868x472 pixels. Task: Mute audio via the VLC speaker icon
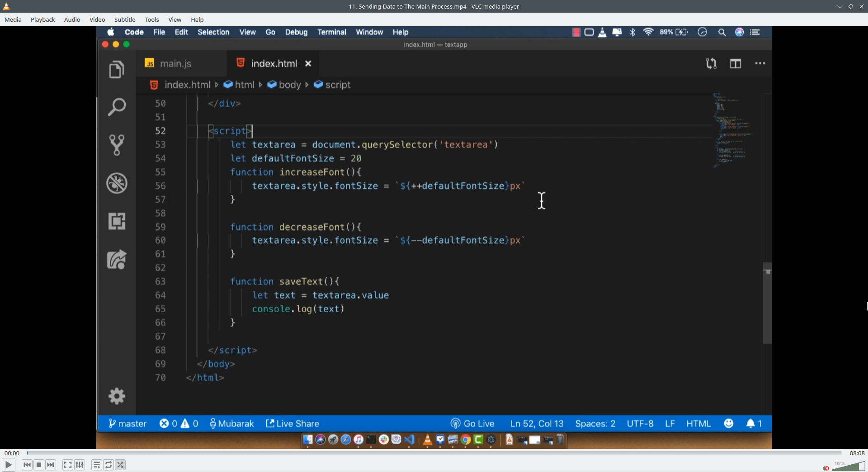coord(826,468)
